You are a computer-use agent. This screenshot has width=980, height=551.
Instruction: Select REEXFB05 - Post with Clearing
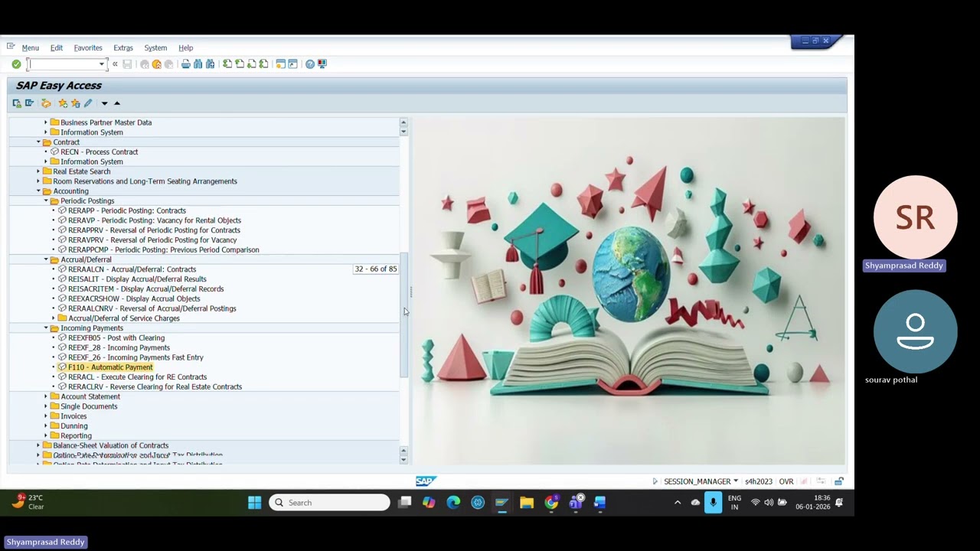[x=116, y=338]
